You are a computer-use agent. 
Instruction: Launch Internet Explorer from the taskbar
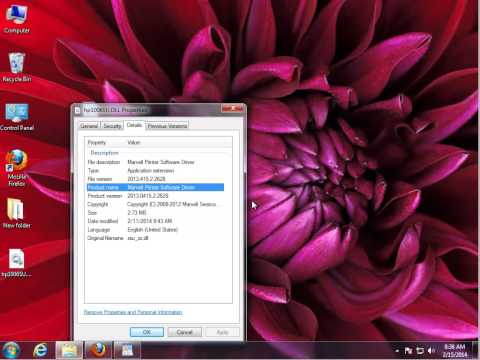[40, 351]
